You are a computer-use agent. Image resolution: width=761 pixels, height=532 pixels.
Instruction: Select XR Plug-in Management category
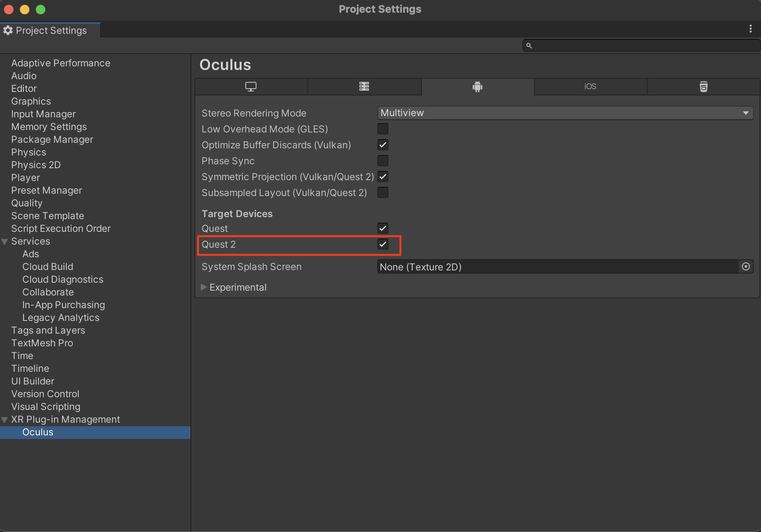click(66, 419)
